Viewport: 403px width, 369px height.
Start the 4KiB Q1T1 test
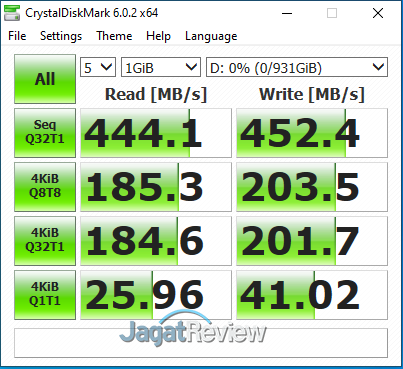[45, 295]
